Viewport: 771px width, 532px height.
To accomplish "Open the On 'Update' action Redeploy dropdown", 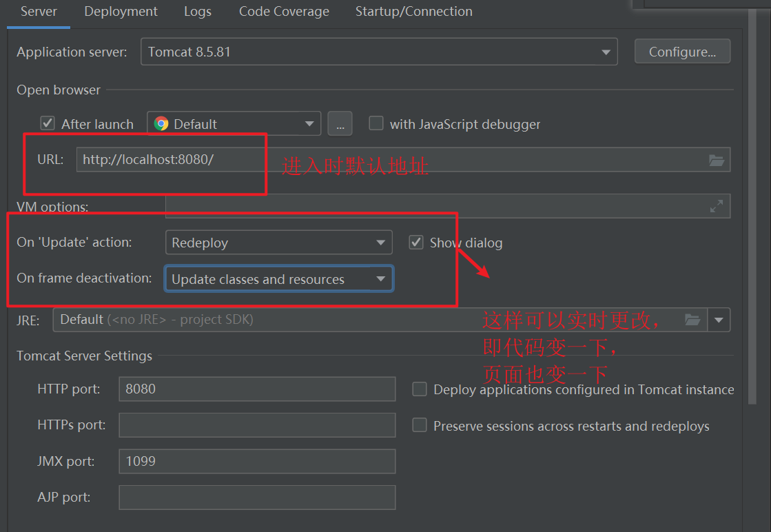I will (279, 243).
